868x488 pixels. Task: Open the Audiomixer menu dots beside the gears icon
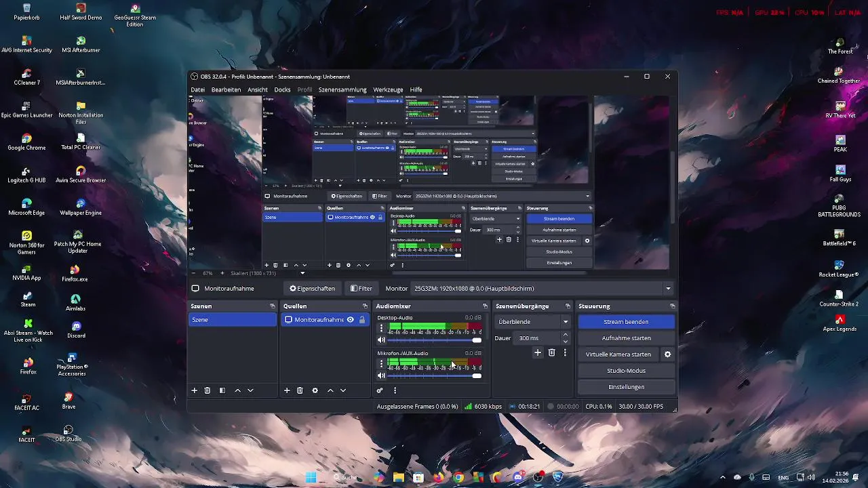point(395,390)
